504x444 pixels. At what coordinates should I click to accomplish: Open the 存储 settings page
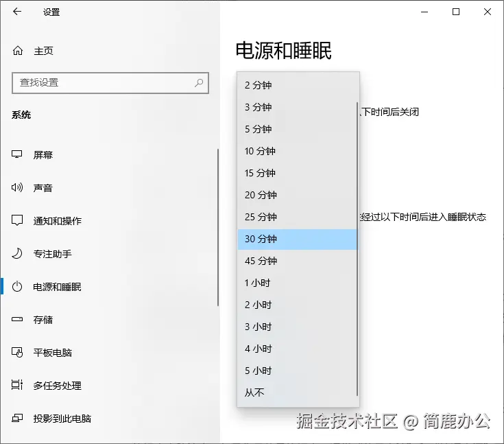[x=109, y=320]
